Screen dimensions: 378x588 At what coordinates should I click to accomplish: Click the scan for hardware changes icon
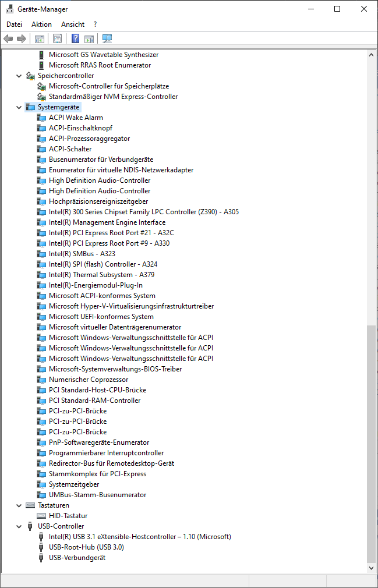[x=107, y=38]
